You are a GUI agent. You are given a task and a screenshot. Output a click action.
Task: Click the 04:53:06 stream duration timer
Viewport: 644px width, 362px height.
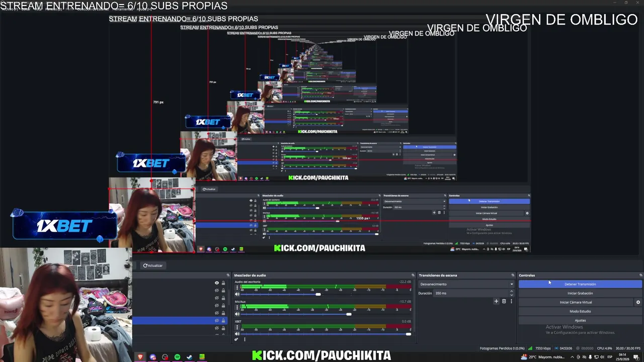pyautogui.click(x=566, y=348)
